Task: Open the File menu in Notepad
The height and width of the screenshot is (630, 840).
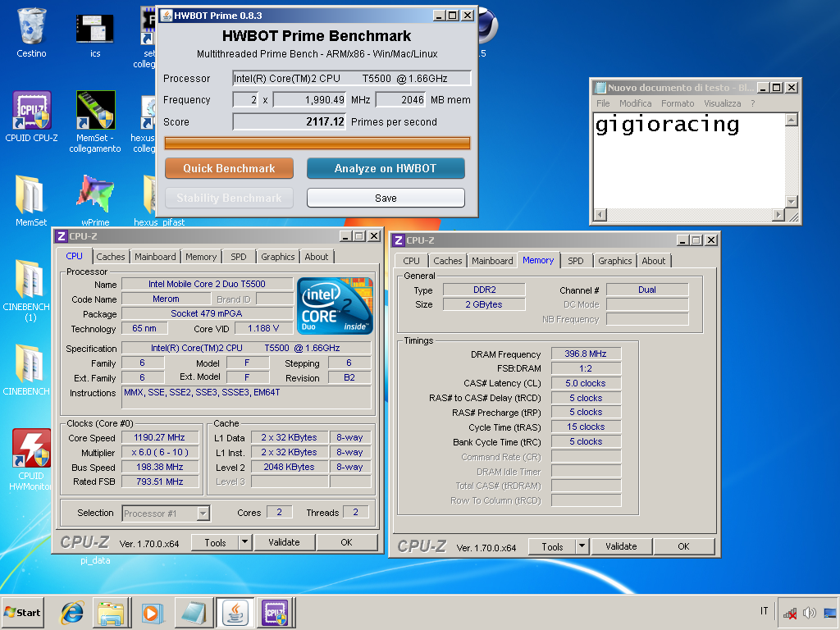Action: pos(603,103)
